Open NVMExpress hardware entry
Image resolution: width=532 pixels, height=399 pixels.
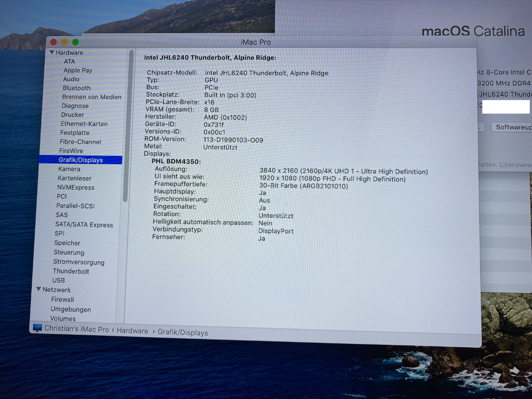click(76, 187)
